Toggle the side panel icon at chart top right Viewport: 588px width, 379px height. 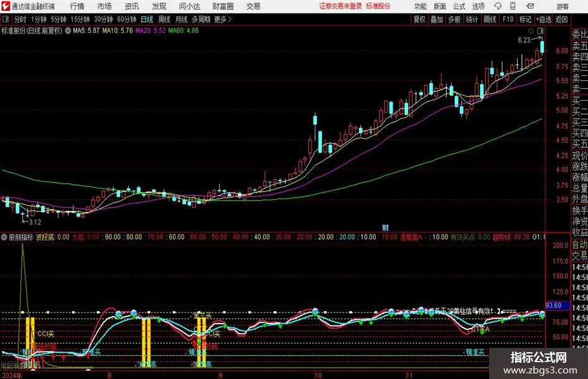[x=540, y=30]
